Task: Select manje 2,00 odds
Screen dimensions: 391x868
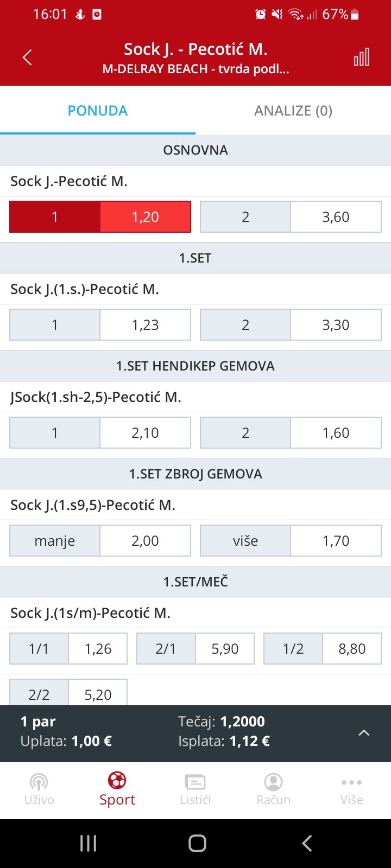Action: 100,541
